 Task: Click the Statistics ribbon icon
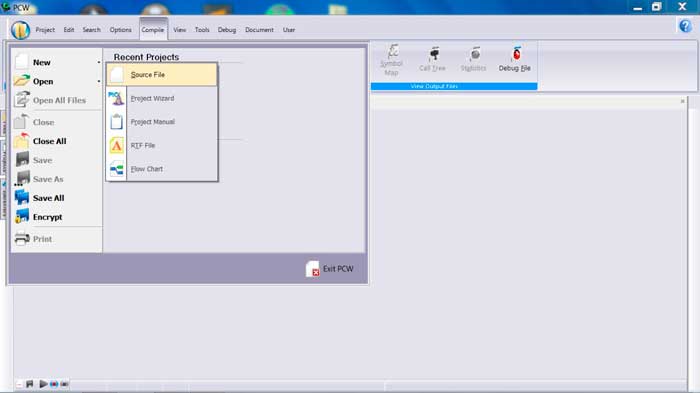(x=475, y=54)
